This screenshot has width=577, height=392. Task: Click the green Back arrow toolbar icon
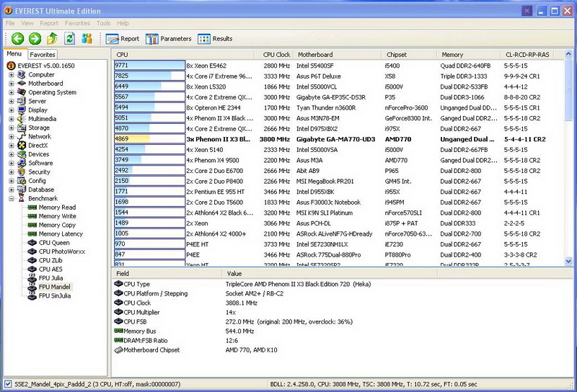tap(17, 39)
